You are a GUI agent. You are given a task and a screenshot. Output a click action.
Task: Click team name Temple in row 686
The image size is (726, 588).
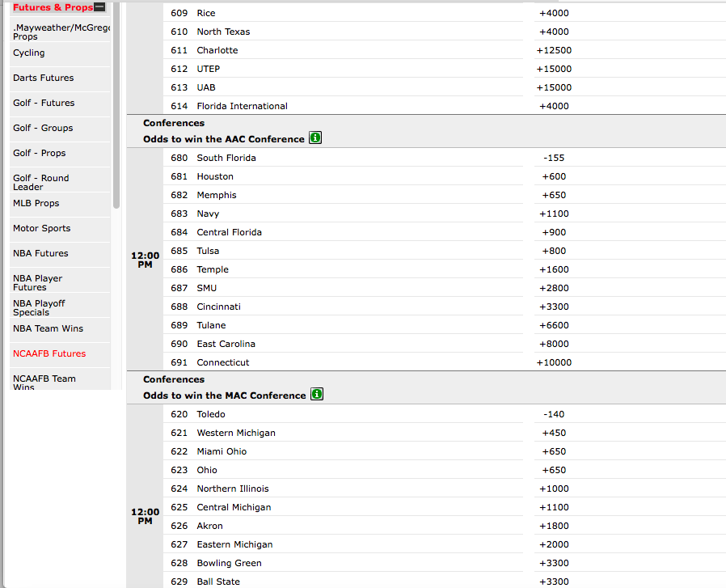(x=213, y=269)
